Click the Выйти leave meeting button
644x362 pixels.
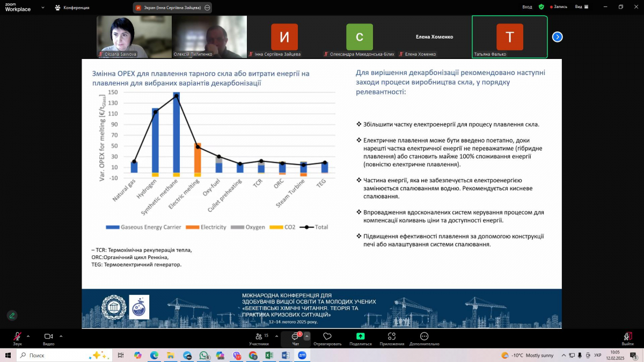click(627, 337)
